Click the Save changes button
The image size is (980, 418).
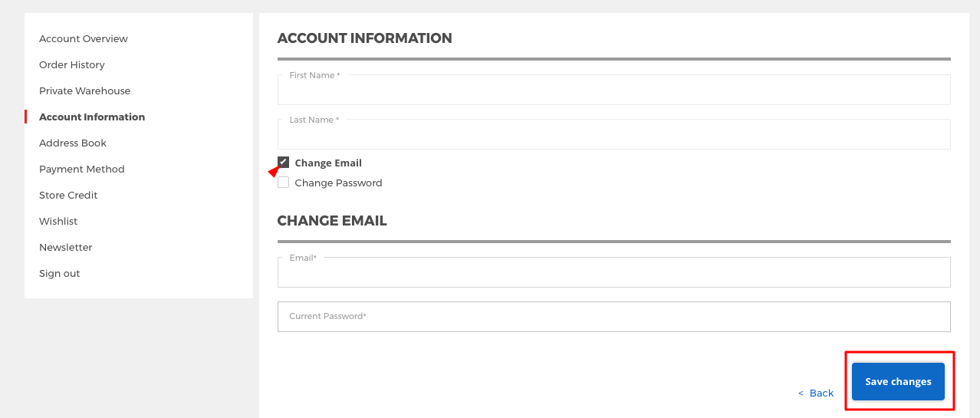(x=898, y=381)
